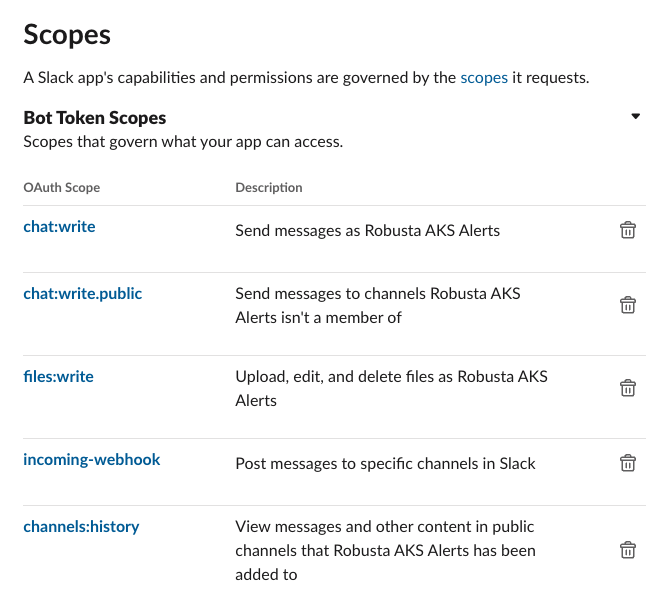Viewport: 666px width, 612px height.
Task: Open channels:history scope details link
Action: (81, 526)
